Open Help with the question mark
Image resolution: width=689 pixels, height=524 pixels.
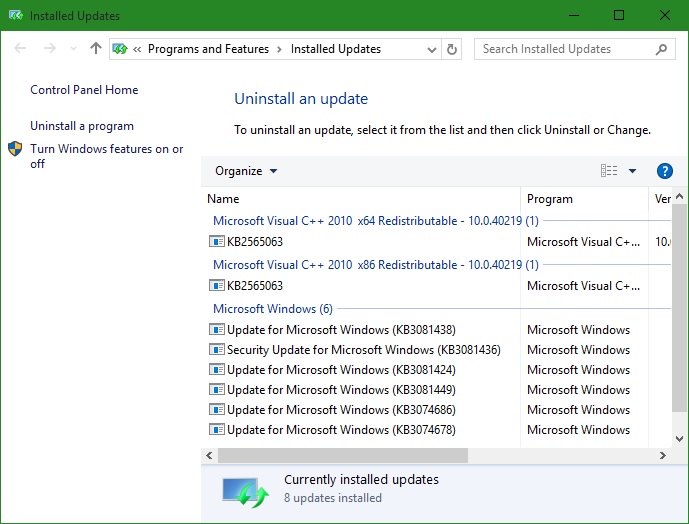point(664,171)
